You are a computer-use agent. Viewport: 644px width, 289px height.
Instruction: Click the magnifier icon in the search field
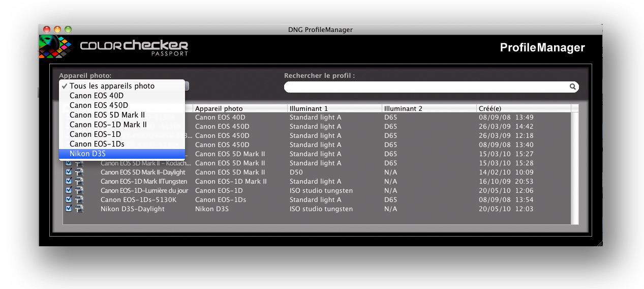(x=572, y=87)
